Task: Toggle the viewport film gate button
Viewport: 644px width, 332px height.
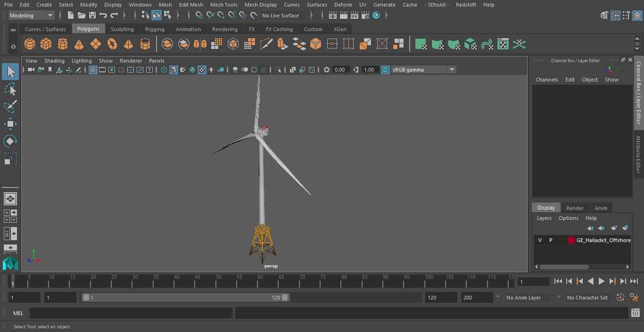Action: pyautogui.click(x=102, y=70)
